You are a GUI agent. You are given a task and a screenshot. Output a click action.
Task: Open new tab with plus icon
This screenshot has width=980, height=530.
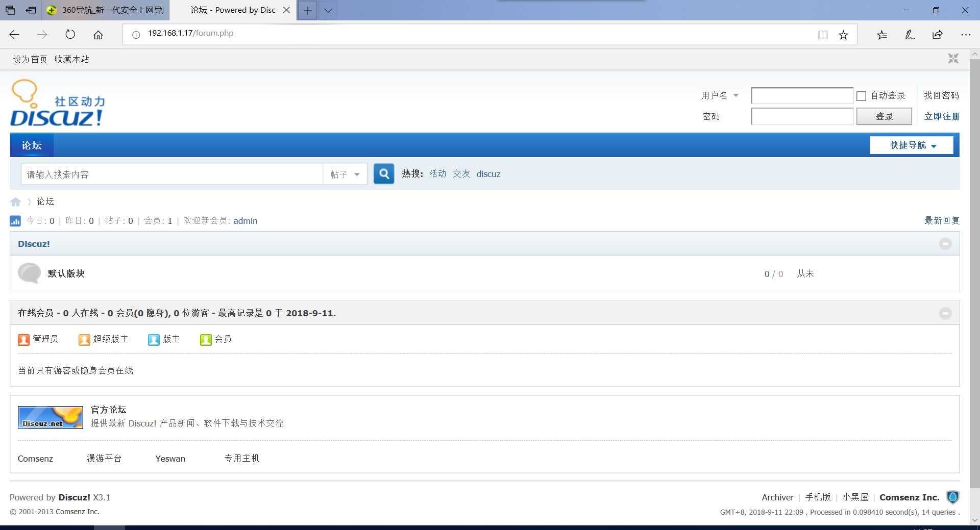(x=307, y=10)
